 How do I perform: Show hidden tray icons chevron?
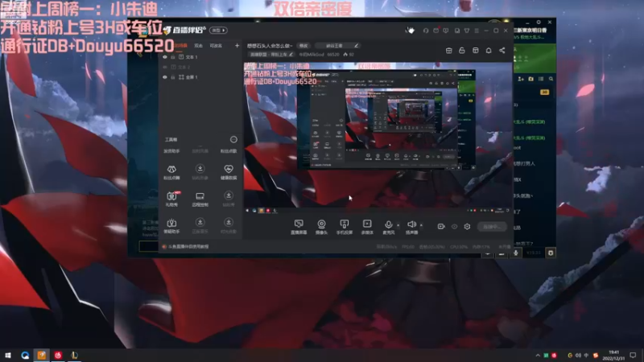538,356
